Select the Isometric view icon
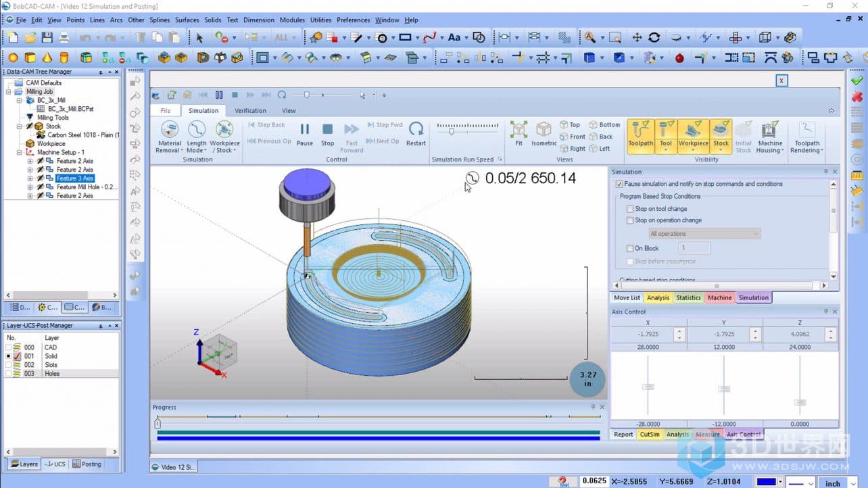This screenshot has height=488, width=868. point(544,130)
